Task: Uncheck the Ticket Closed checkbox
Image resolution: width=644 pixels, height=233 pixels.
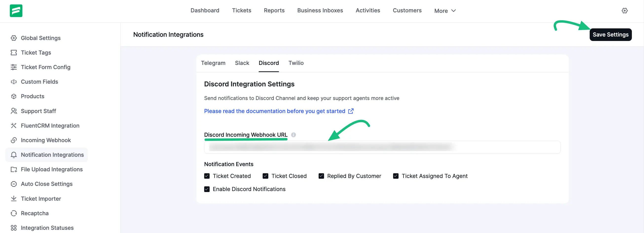Action: coord(265,176)
